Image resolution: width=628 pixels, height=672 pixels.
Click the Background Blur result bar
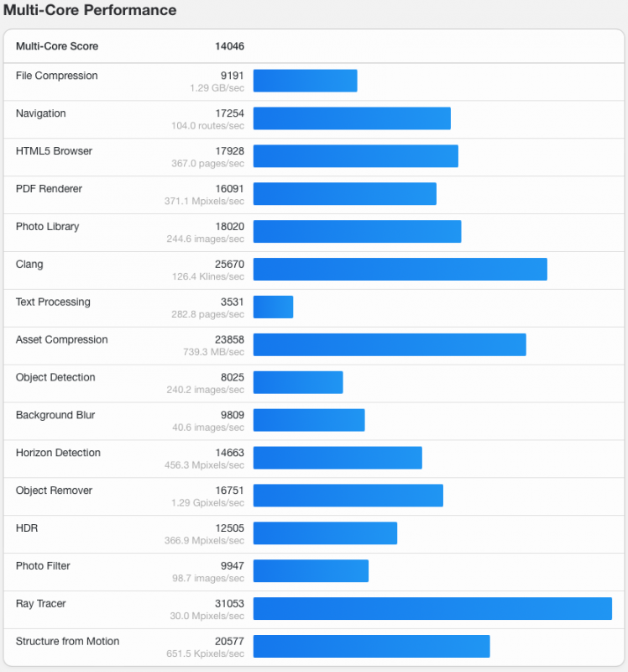[309, 420]
